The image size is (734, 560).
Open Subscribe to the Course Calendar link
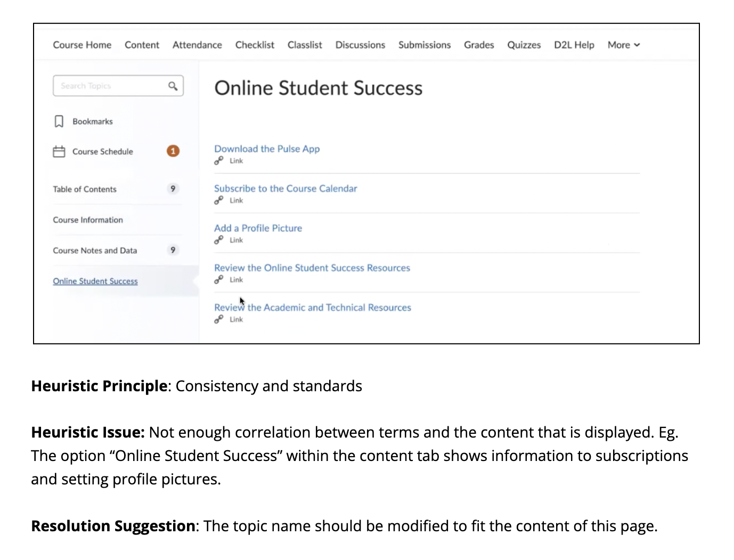pos(286,188)
